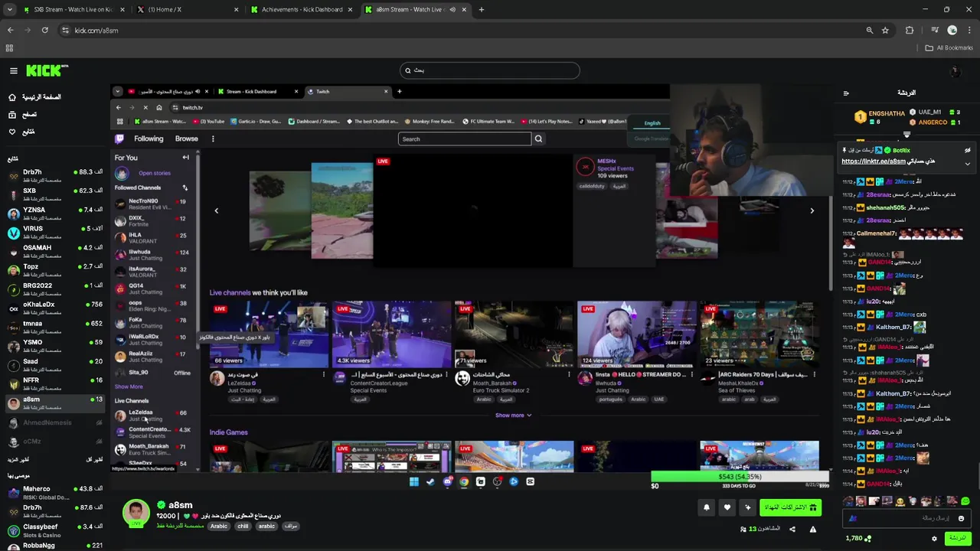Click the donation goal progress bar
This screenshot has height=551, width=980.
pos(740,477)
